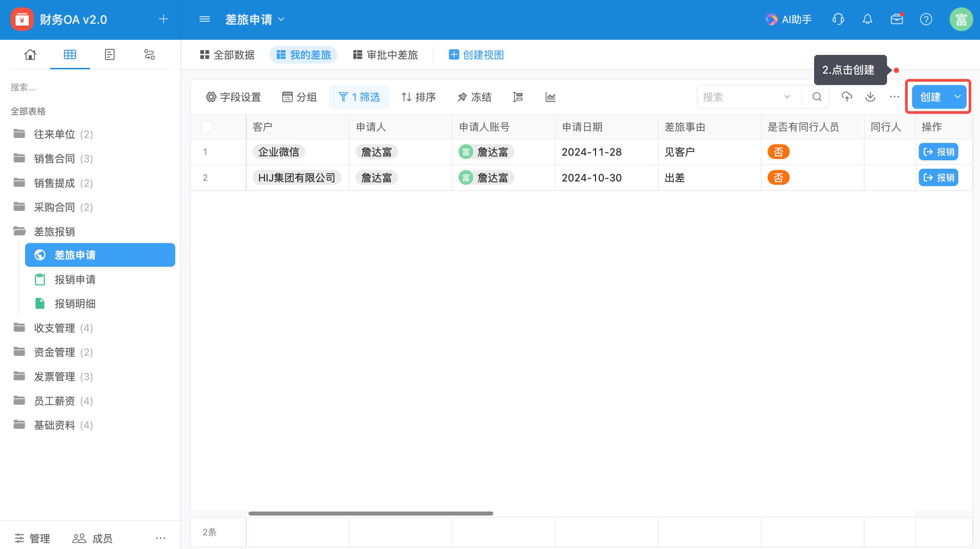Screen dimensions: 980x549
Task: Open the search field type dropdown arrow
Action: point(787,97)
